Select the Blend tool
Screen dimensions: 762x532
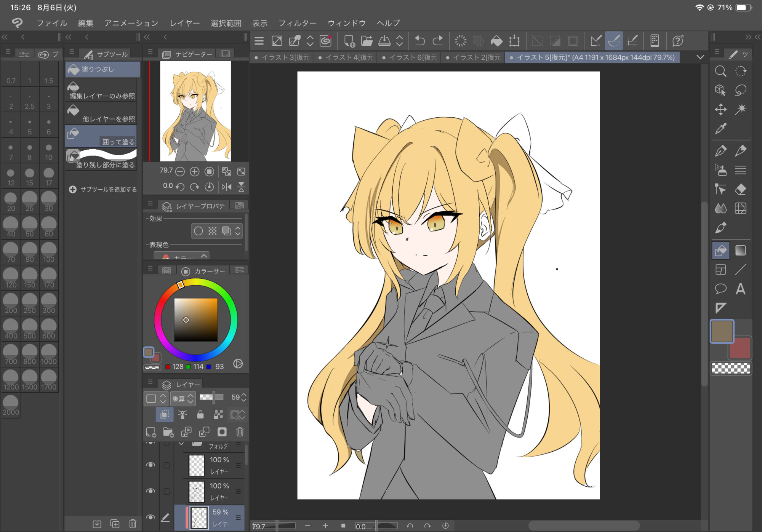pos(720,208)
